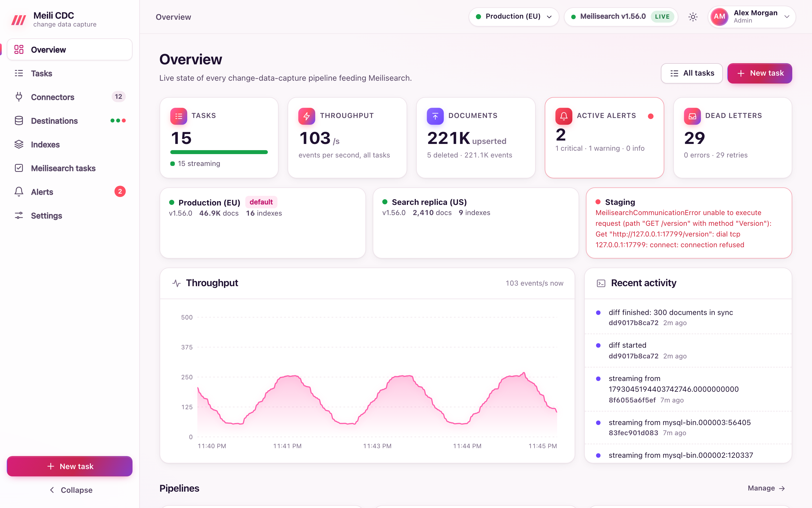
Task: Click 'streaming from mysql-bin.000003:56405' entry
Action: pos(688,427)
